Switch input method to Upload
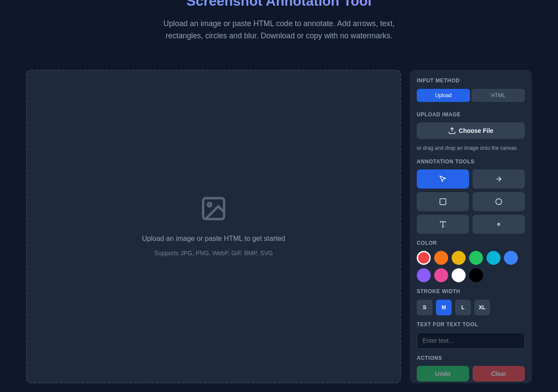 tap(443, 95)
